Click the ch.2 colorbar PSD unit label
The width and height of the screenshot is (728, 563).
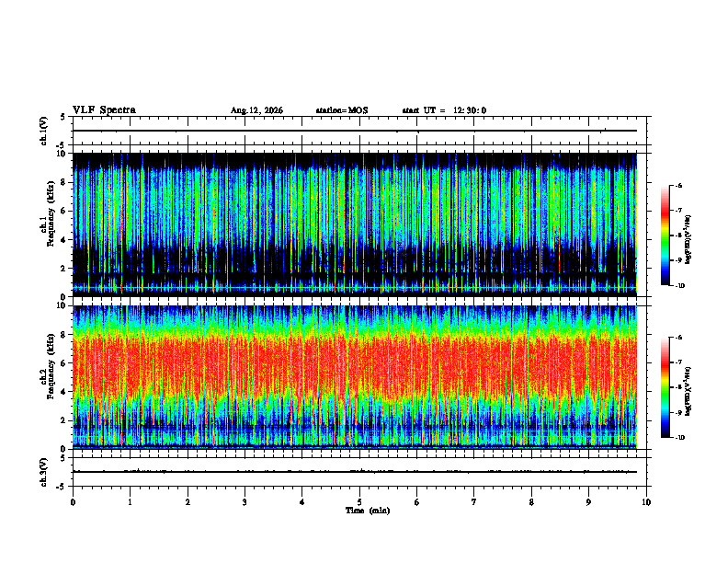688,391
